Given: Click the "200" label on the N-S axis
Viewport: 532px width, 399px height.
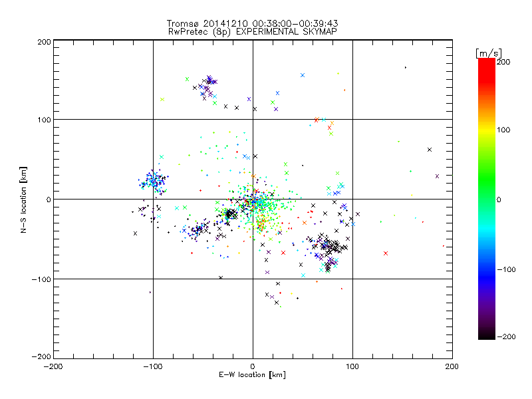Looking at the screenshot, I should click(44, 42).
